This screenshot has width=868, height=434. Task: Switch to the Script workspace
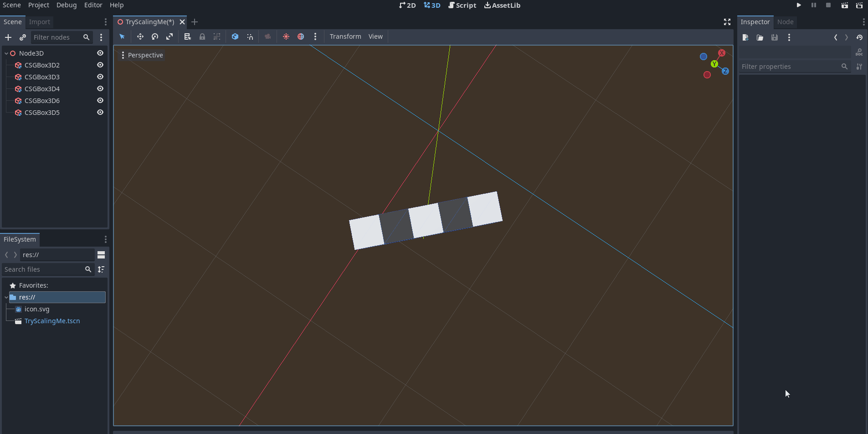coord(462,5)
